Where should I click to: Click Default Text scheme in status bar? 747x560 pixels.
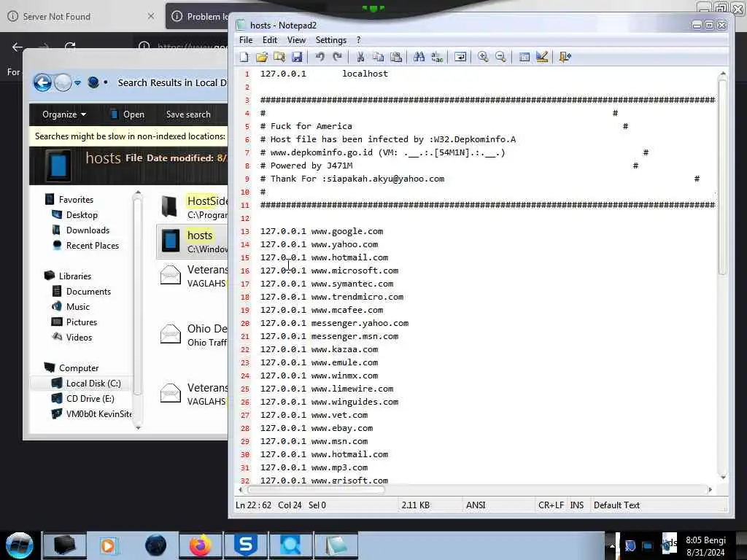click(x=616, y=505)
